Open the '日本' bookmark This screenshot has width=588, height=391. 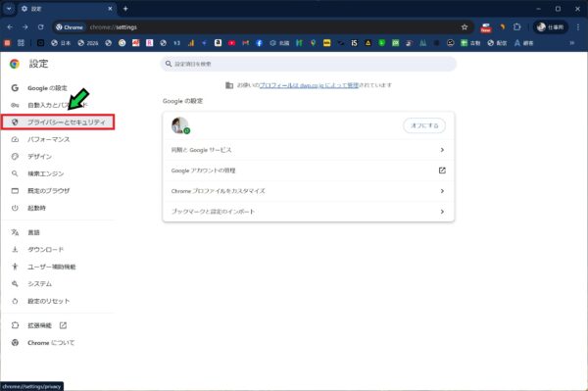click(x=61, y=43)
